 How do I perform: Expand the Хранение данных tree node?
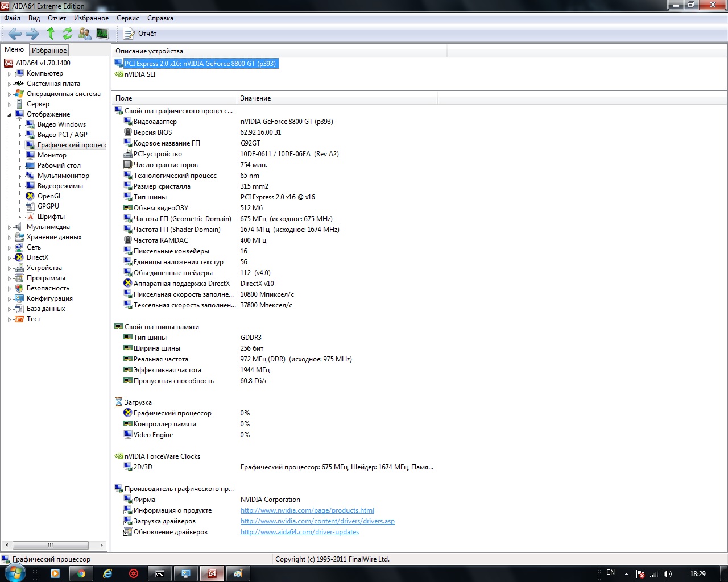tap(9, 238)
